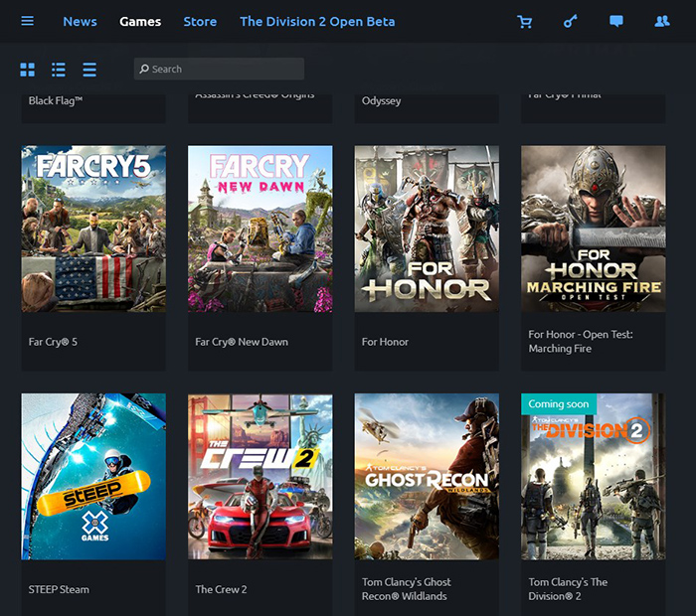This screenshot has height=616, width=696.
Task: Click the 'STEEP Steam' title text
Action: click(x=59, y=589)
